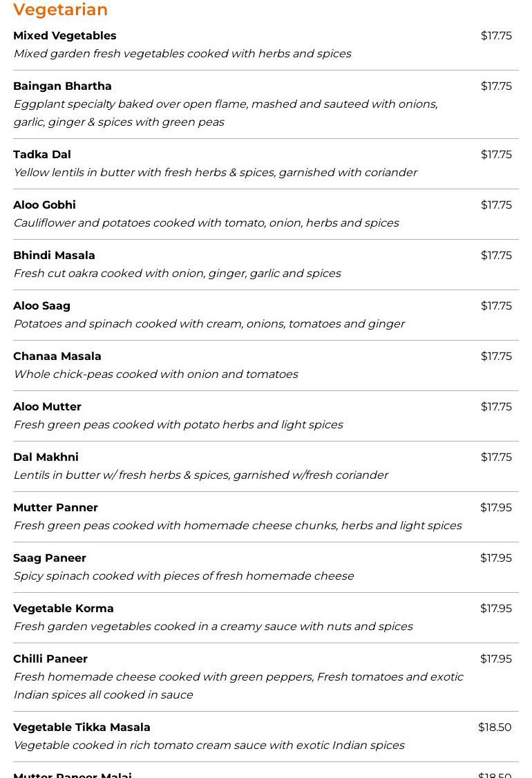Click the Vegetable Korma creamy sauce description

[x=213, y=627]
